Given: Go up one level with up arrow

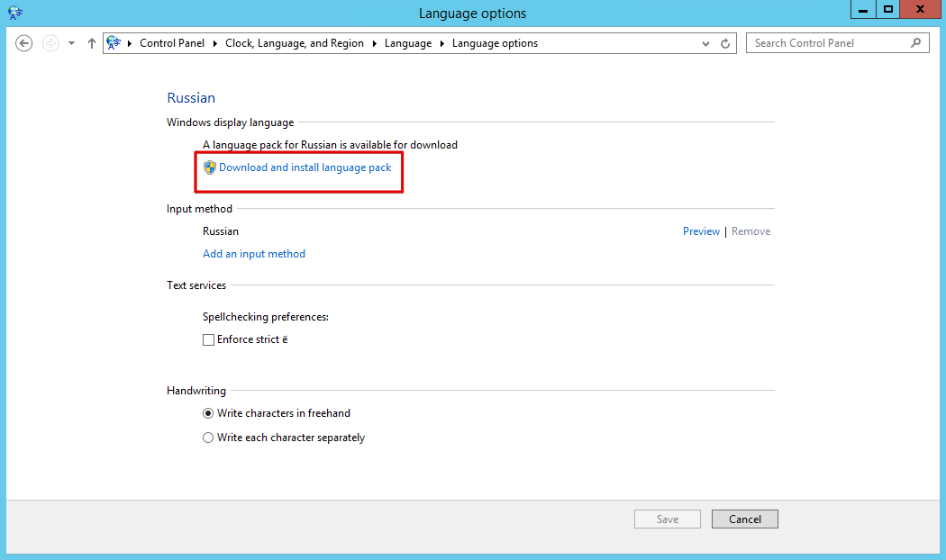Looking at the screenshot, I should [92, 43].
